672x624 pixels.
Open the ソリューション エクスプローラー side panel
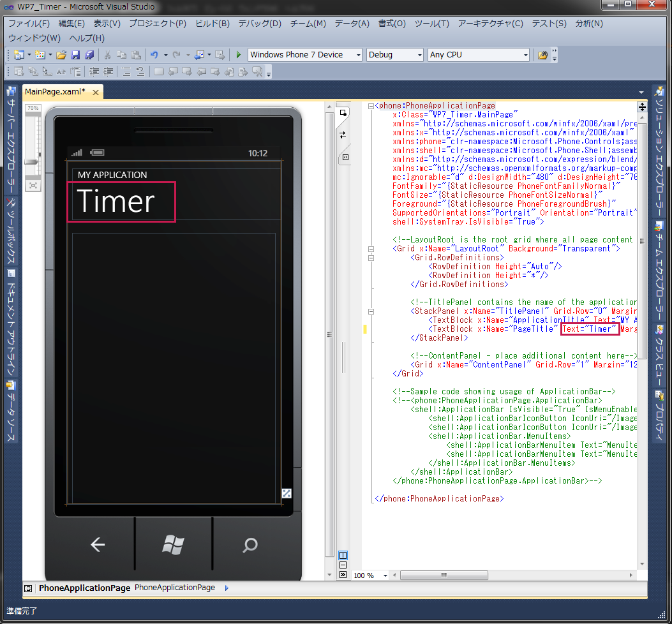tap(659, 151)
